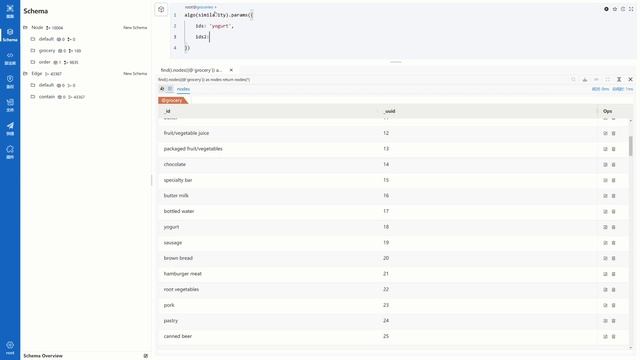
Task: Click the edit icon in the root vegetables row
Action: pos(605,290)
